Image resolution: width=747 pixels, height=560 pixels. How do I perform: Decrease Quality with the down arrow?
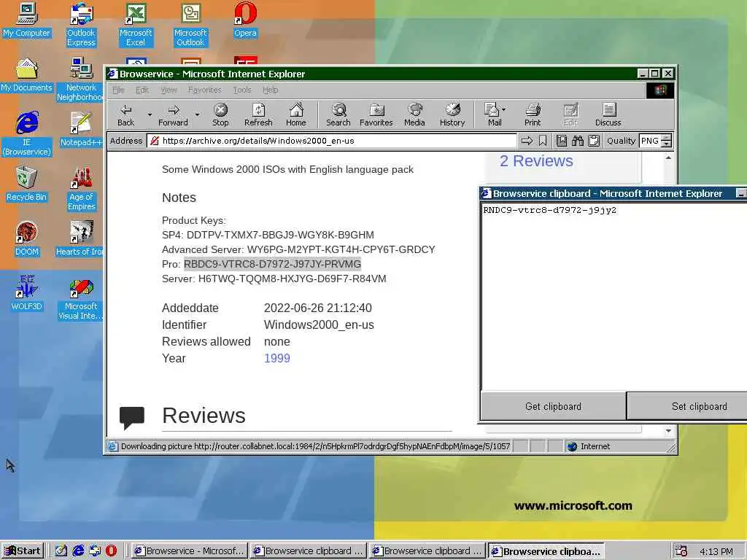pos(667,144)
